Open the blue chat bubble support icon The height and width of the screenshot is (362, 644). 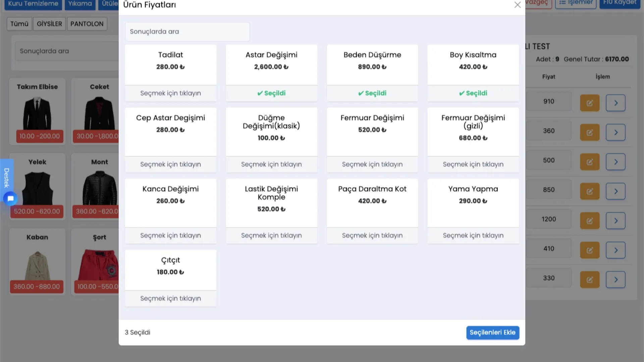(10, 199)
